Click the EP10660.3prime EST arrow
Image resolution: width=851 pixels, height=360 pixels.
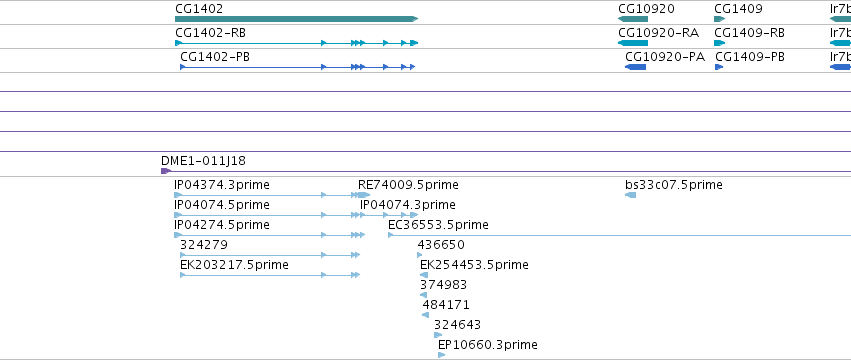click(x=441, y=355)
